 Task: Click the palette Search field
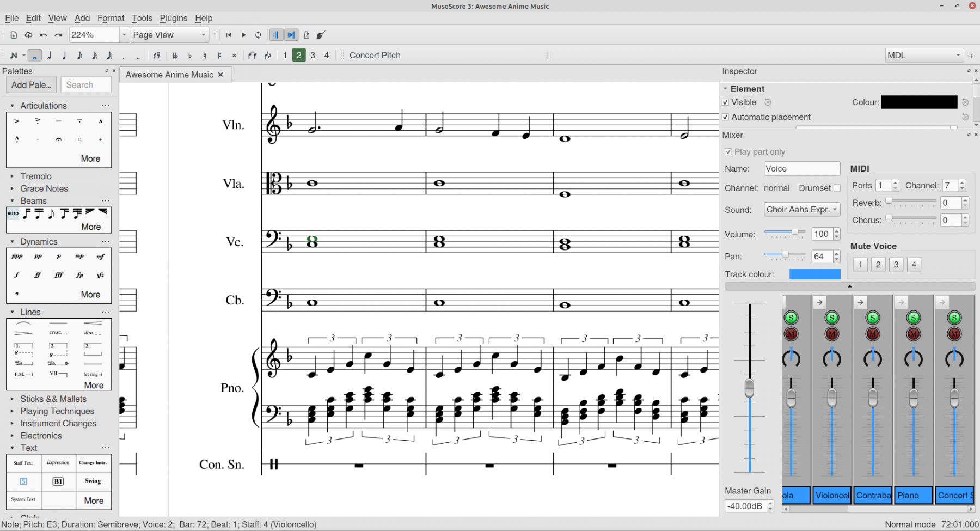[x=86, y=85]
